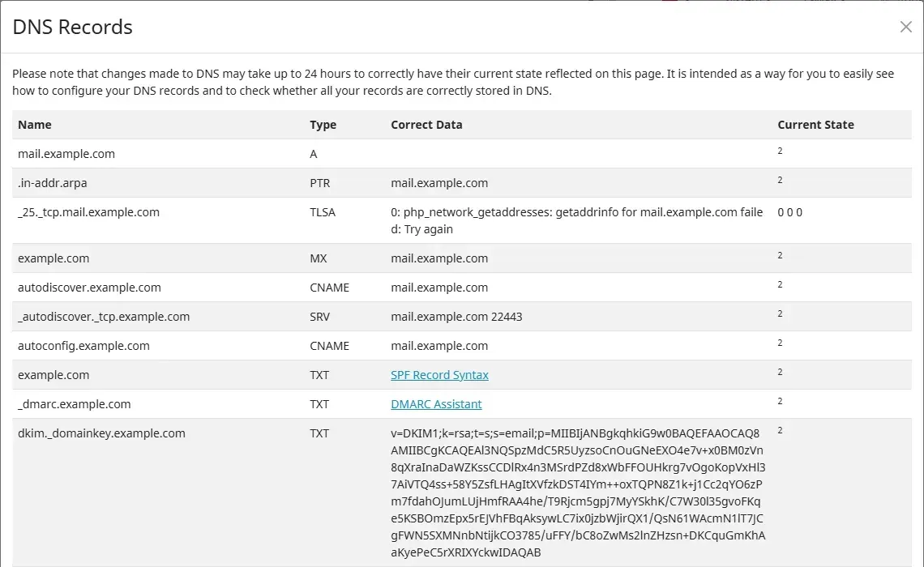Click the TLSA record type cell
Screen dimensions: 924x567
pyautogui.click(x=323, y=212)
